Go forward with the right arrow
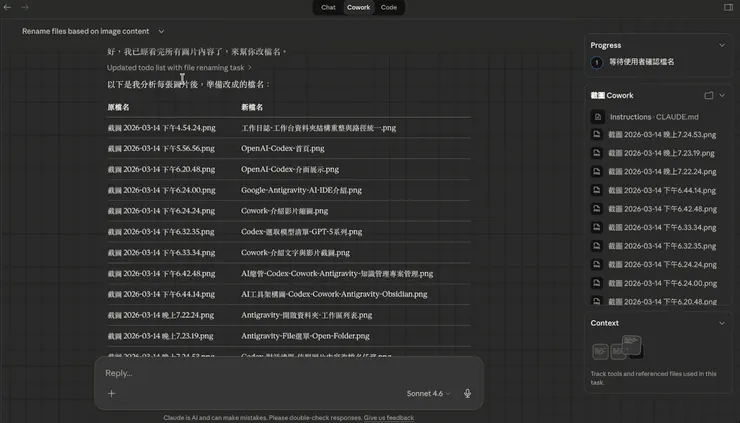The image size is (740, 423). click(25, 7)
